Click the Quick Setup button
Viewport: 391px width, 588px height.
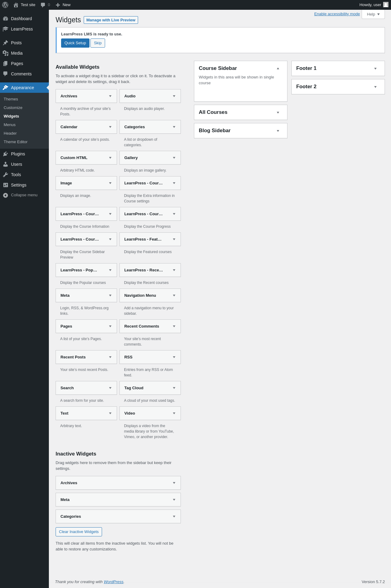[x=75, y=43]
